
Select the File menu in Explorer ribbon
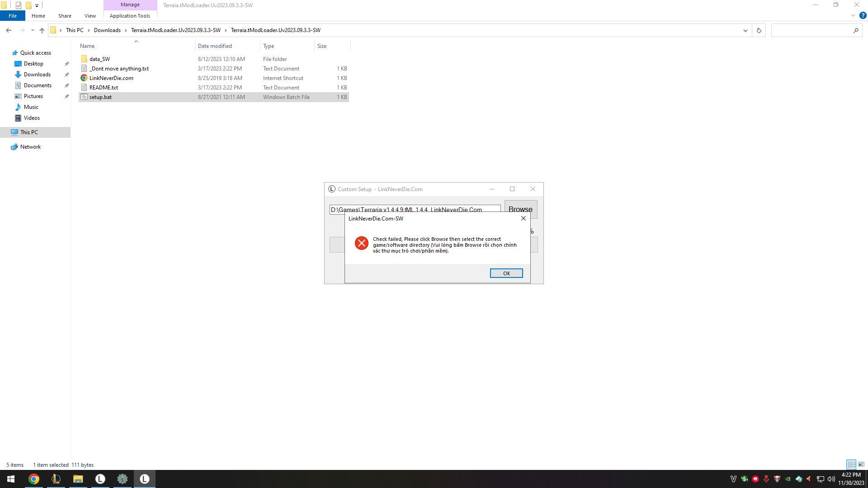(12, 15)
